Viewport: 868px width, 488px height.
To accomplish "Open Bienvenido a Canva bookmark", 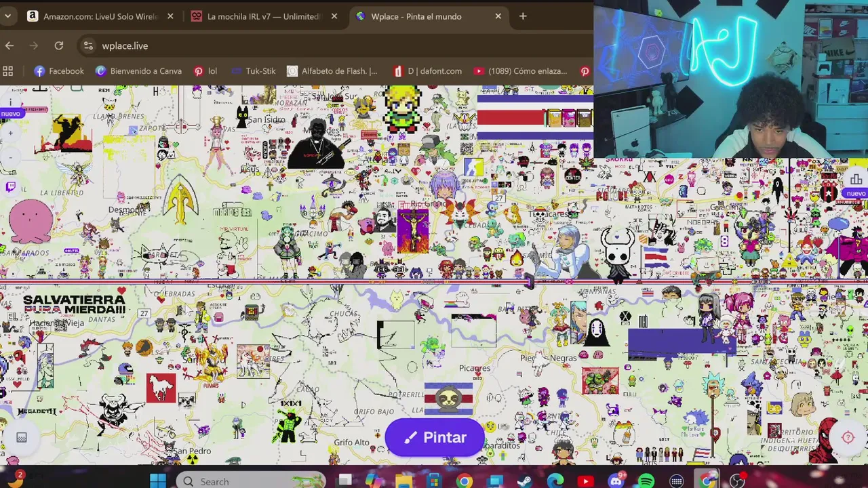I will 138,70.
